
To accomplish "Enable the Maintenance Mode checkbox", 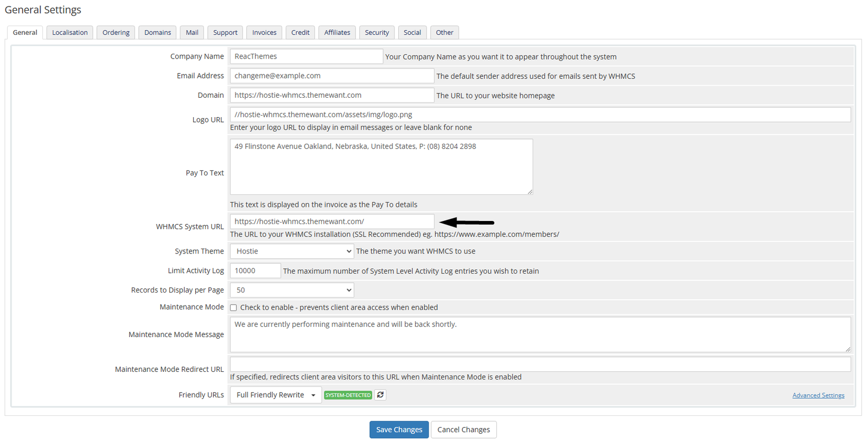I will (233, 308).
